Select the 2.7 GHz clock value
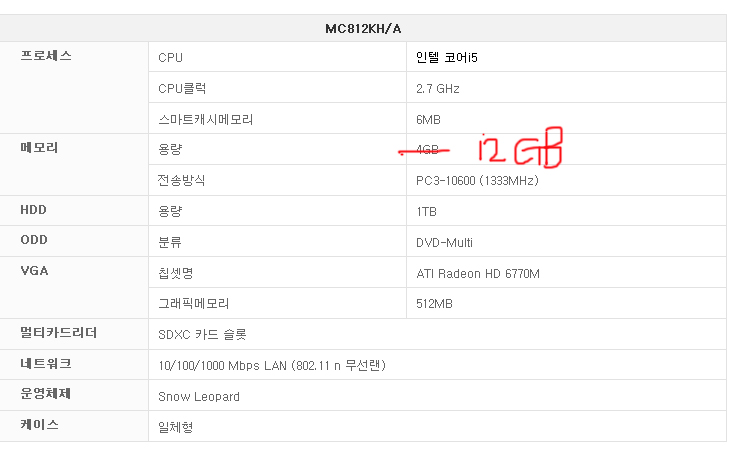The width and height of the screenshot is (734, 450). pyautogui.click(x=438, y=89)
